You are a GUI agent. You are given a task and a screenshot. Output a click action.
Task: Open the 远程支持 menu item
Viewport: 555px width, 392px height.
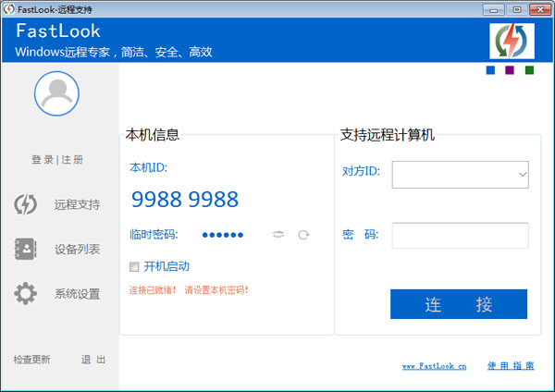(x=77, y=204)
